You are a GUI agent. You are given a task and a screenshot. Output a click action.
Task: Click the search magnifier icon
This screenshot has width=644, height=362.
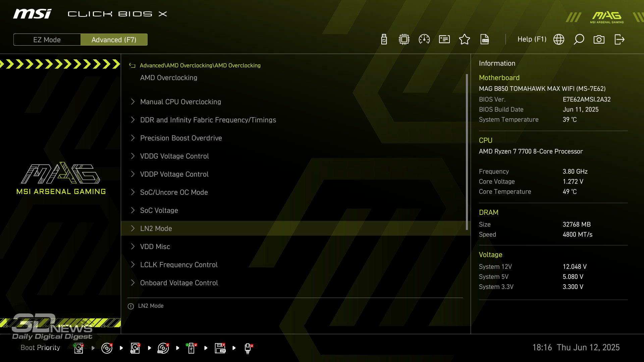[x=579, y=40]
